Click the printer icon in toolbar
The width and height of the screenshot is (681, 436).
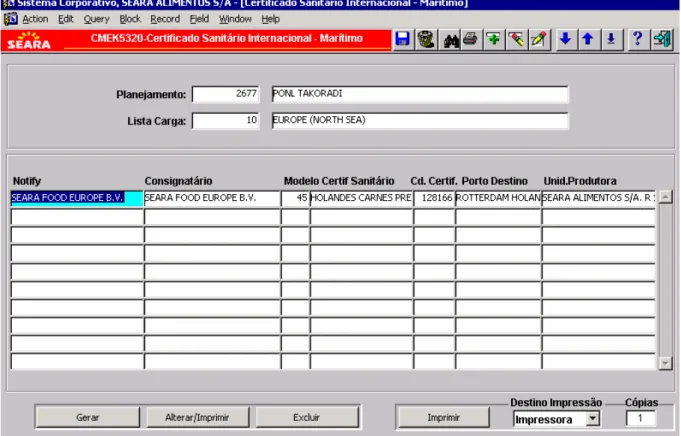[x=470, y=40]
